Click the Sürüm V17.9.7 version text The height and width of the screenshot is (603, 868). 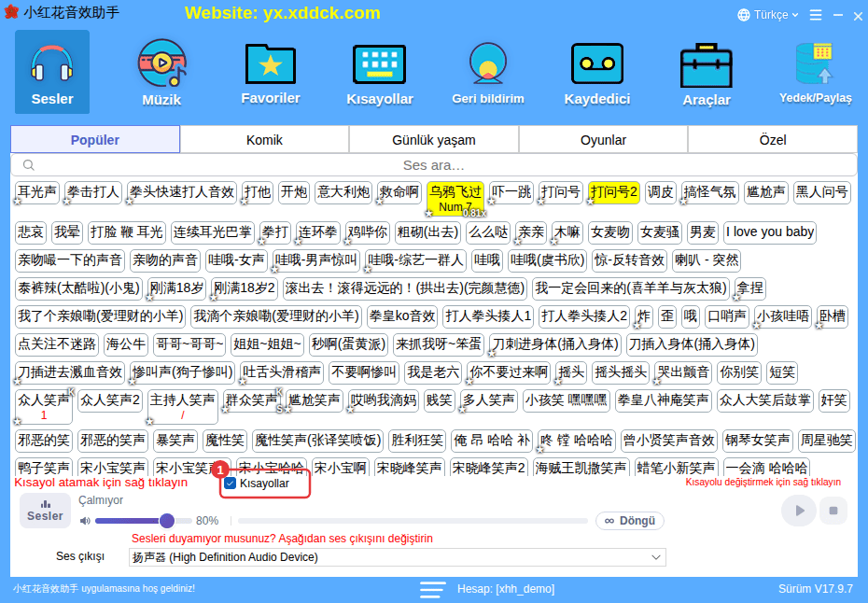click(x=816, y=589)
